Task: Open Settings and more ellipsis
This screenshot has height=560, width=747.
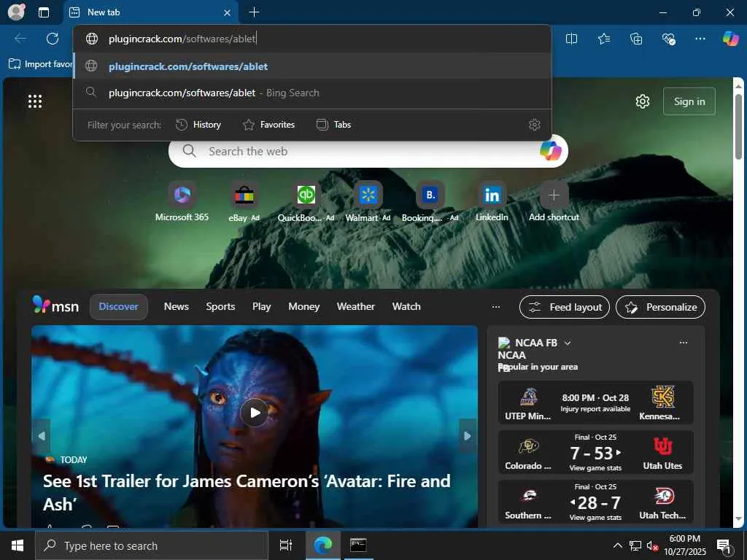Action: pyautogui.click(x=700, y=39)
